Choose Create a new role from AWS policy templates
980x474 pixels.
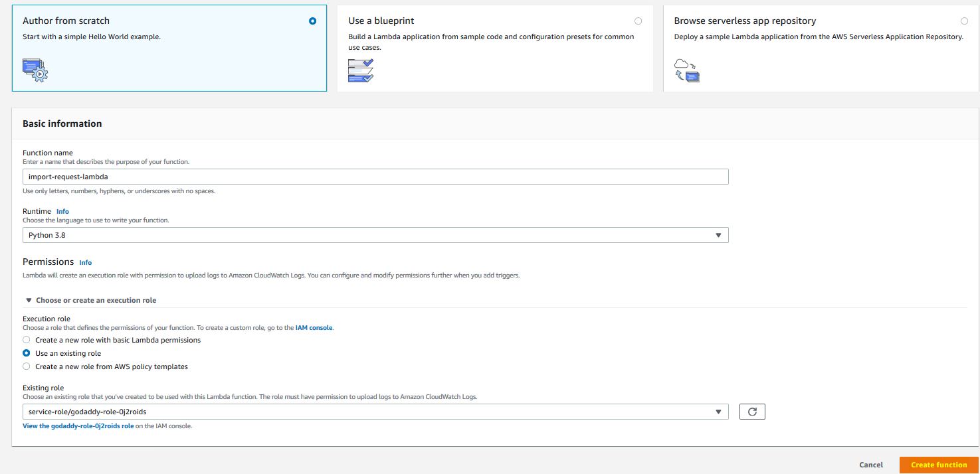coord(27,366)
